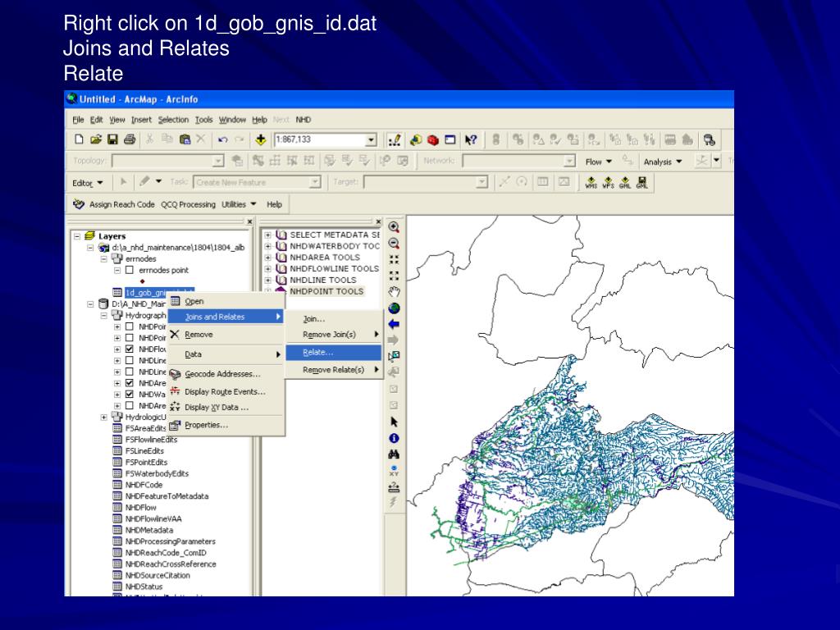
Task: Expand NHDFLOWLINE TOOLS toolbox
Action: tap(267, 269)
